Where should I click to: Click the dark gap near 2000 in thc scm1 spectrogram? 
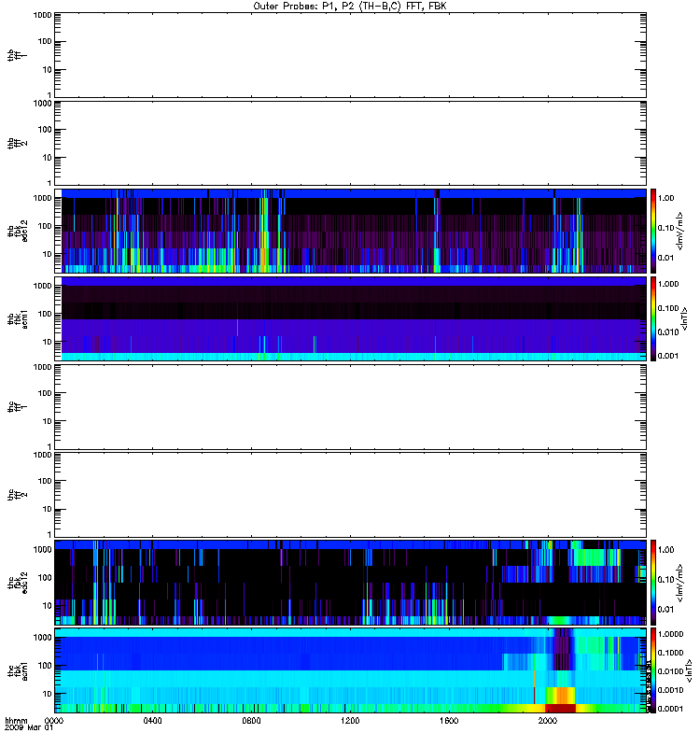point(563,649)
